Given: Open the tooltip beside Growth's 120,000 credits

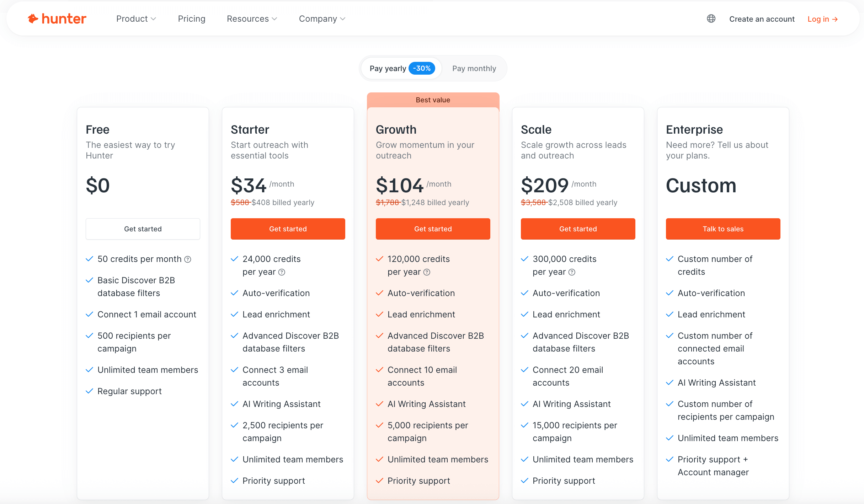Looking at the screenshot, I should 427,272.
